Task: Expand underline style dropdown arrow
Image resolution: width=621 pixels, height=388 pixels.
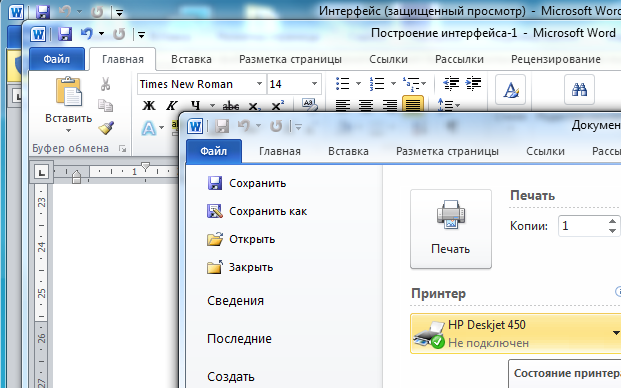Action: coord(212,105)
